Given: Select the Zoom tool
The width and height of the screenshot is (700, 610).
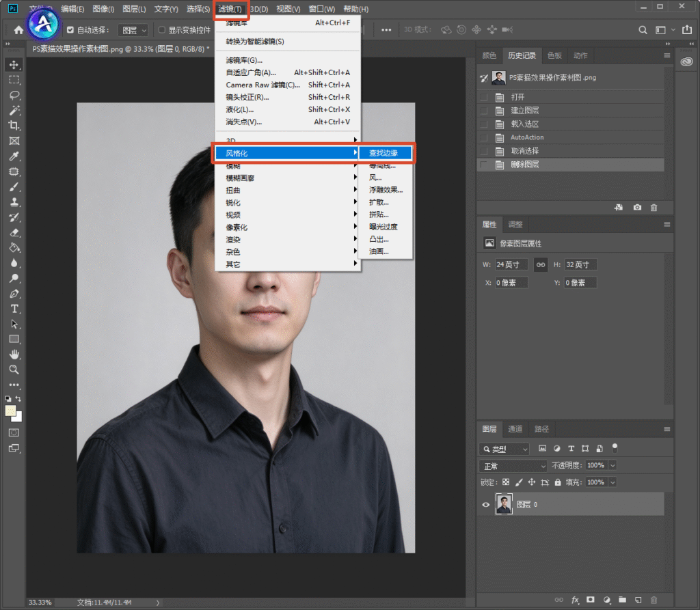Looking at the screenshot, I should 14,370.
